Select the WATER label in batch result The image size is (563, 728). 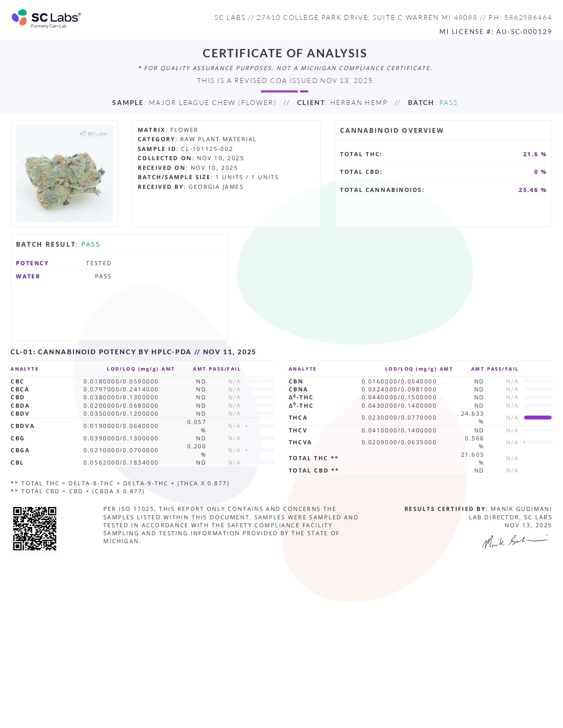(28, 277)
